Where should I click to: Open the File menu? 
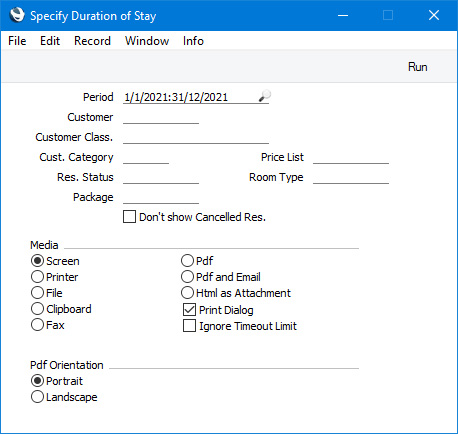tap(17, 41)
